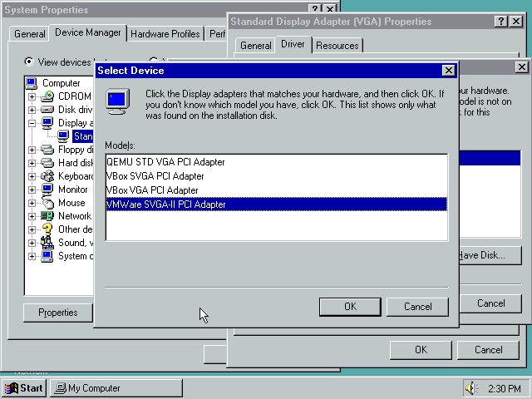Expand the Keyboard tree node
This screenshot has height=399, width=532.
click(x=32, y=176)
